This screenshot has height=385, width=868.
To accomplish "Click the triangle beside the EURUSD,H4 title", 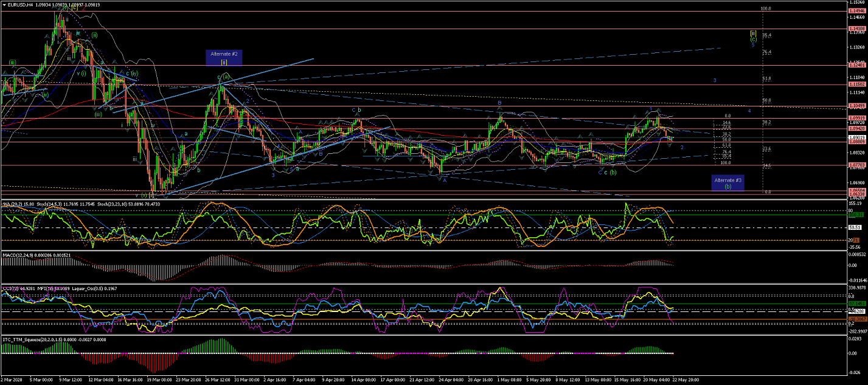I will click(4, 5).
